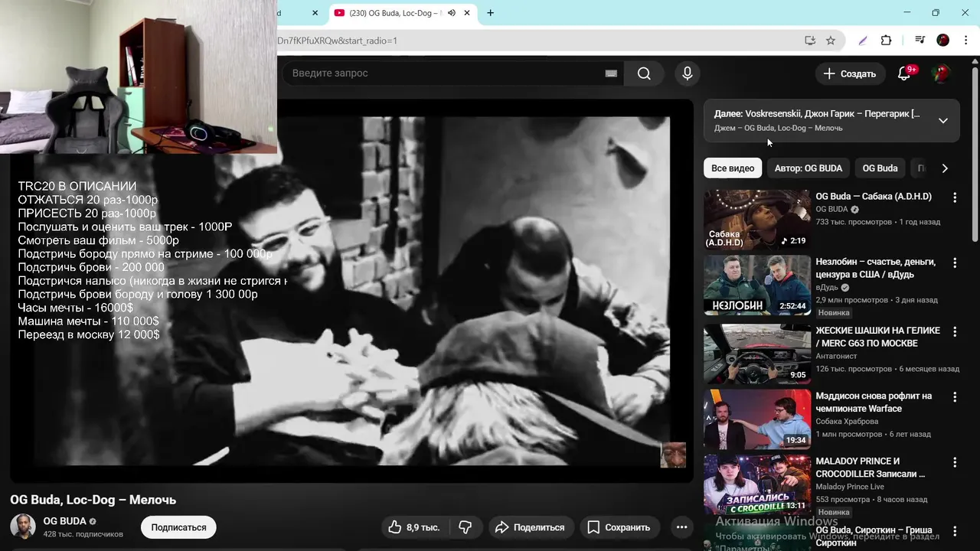Click Подписаться button
The width and height of the screenshot is (980, 551).
coord(178,527)
